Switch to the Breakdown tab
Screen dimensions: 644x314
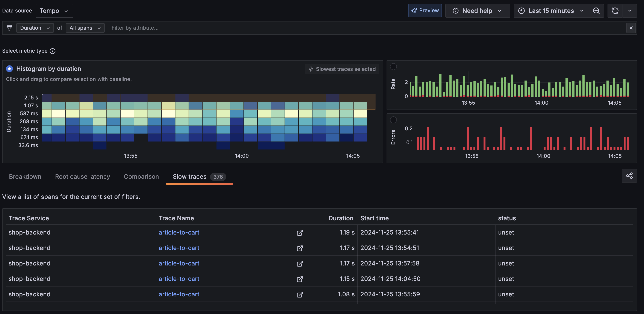click(x=25, y=177)
